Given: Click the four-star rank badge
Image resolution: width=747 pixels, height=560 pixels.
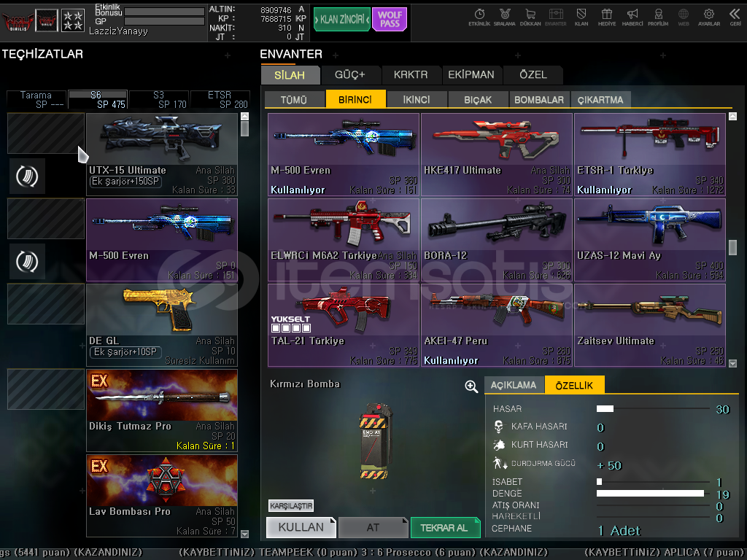Looking at the screenshot, I should [73, 20].
